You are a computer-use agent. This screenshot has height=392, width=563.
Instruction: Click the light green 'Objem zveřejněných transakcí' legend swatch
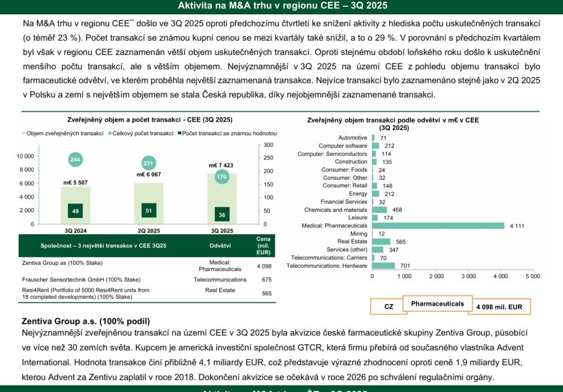pos(24,134)
